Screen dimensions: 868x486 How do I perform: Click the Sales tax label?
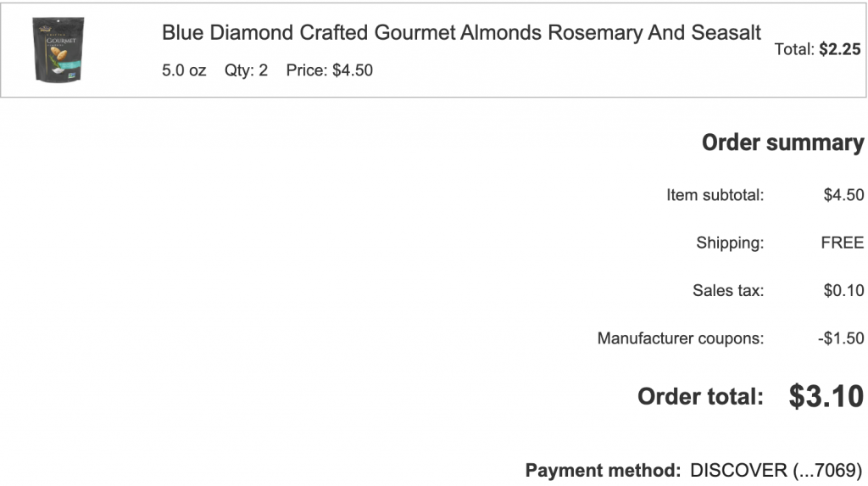[727, 291]
